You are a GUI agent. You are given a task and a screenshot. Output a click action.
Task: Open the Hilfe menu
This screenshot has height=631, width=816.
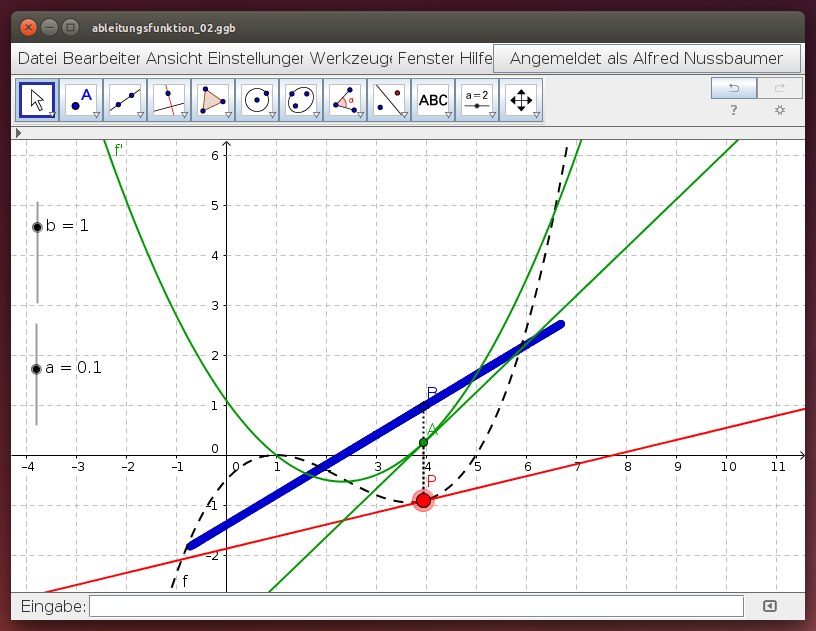pyautogui.click(x=476, y=58)
